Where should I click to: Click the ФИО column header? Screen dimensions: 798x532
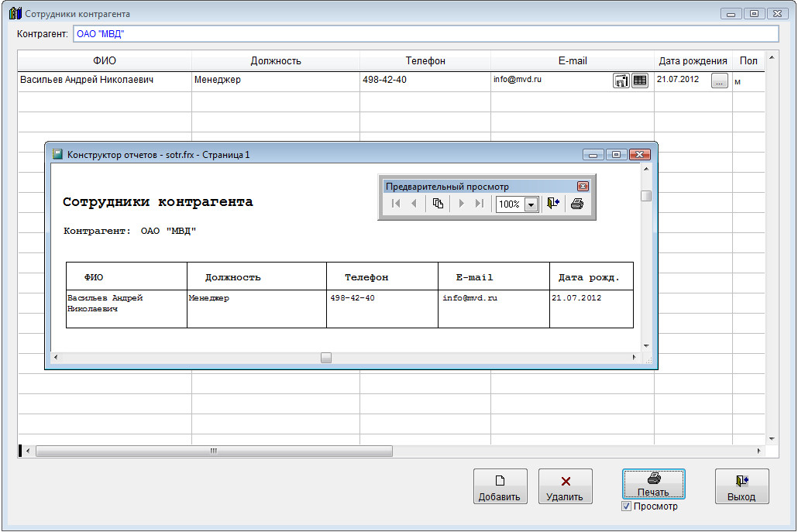click(x=105, y=61)
